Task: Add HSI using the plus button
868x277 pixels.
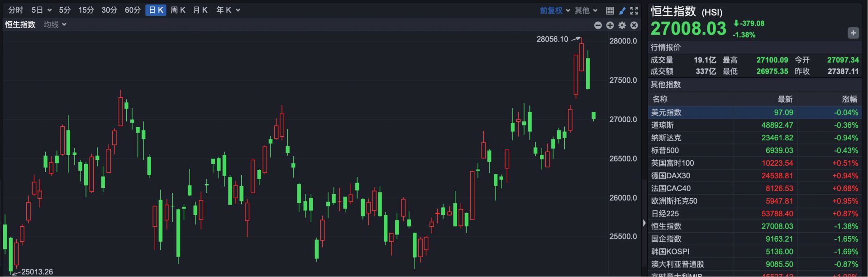Action: (x=853, y=33)
